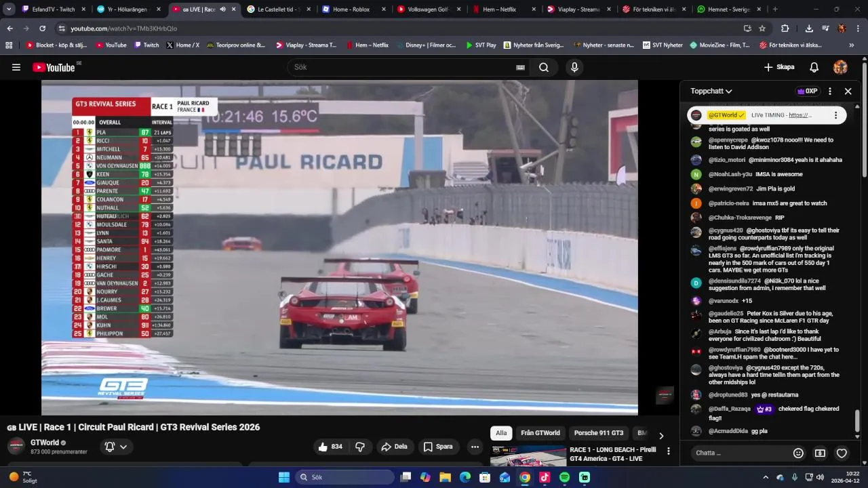Open system volume speaker in tray
Screen dimensions: 868x488
(x=821, y=477)
